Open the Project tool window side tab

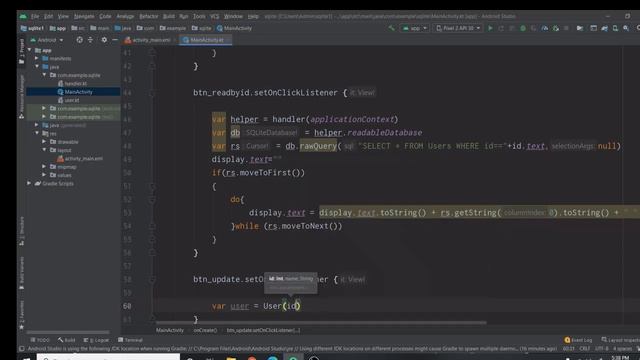click(x=22, y=51)
